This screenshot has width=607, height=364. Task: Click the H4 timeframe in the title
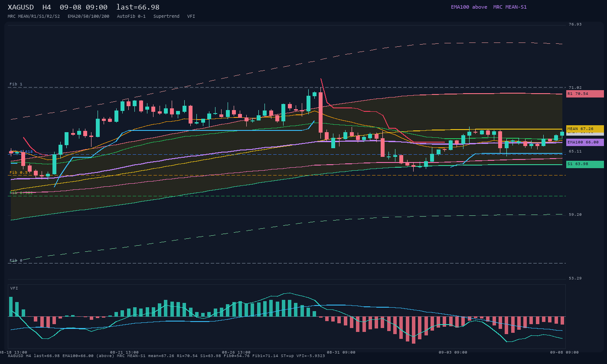(47, 7)
